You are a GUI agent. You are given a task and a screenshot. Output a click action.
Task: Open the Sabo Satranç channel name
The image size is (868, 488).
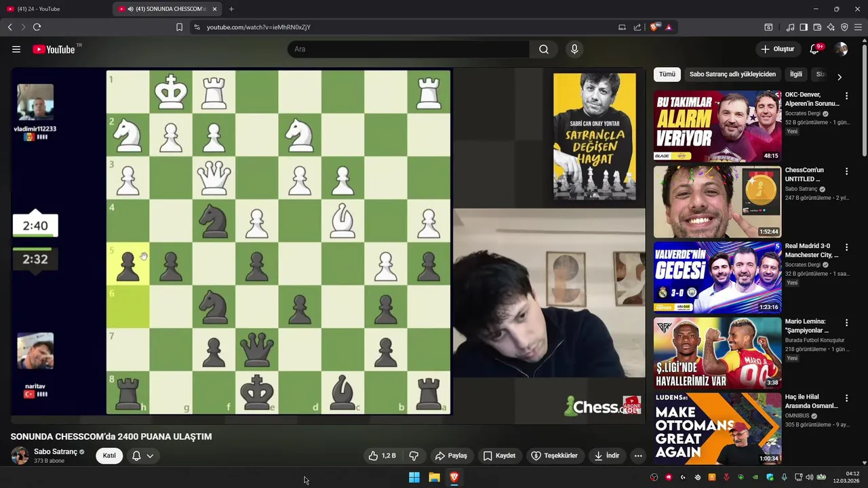pyautogui.click(x=56, y=452)
